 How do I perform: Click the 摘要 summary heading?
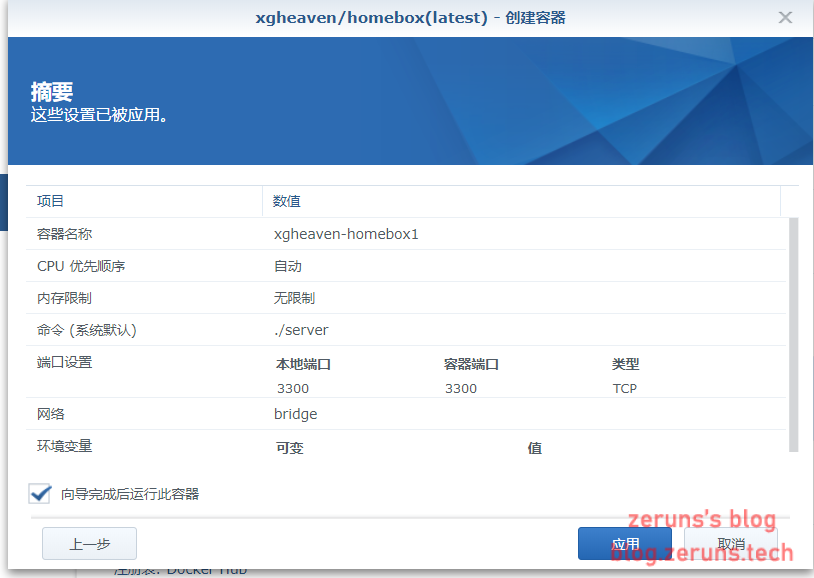point(51,92)
